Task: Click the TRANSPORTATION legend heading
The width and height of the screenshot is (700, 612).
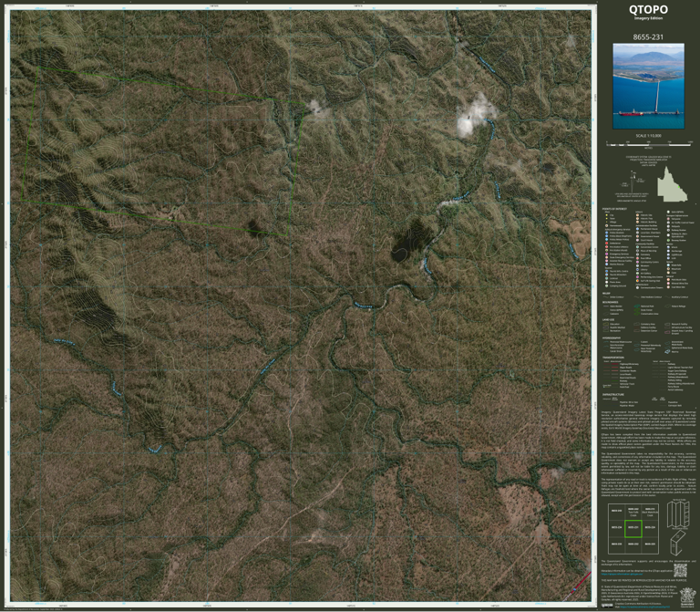Action: point(613,358)
